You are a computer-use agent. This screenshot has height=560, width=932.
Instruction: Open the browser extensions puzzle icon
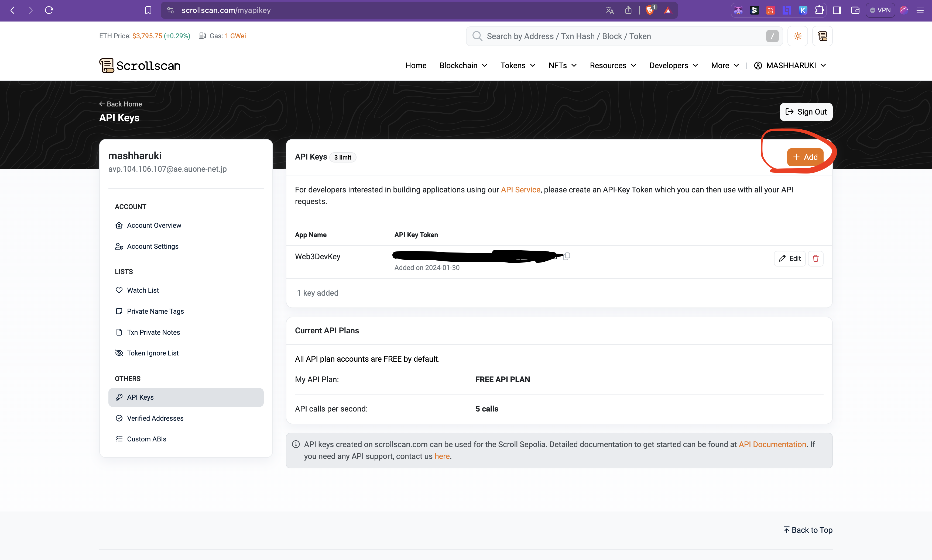[x=819, y=10]
